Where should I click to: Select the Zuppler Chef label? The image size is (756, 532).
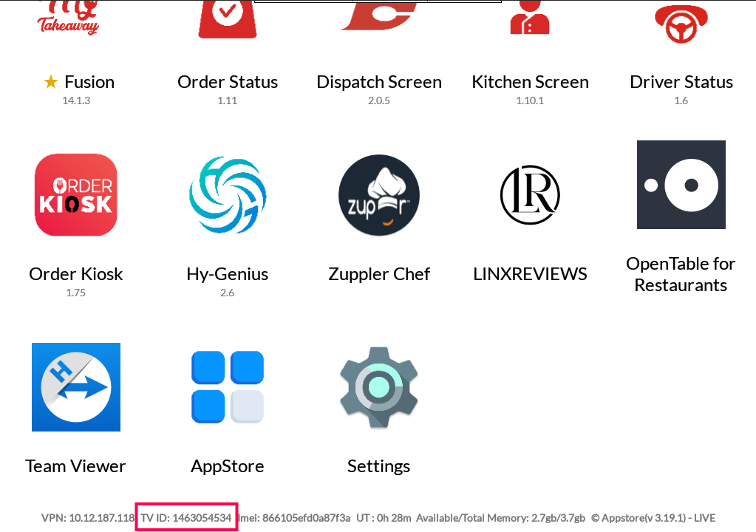pyautogui.click(x=379, y=273)
